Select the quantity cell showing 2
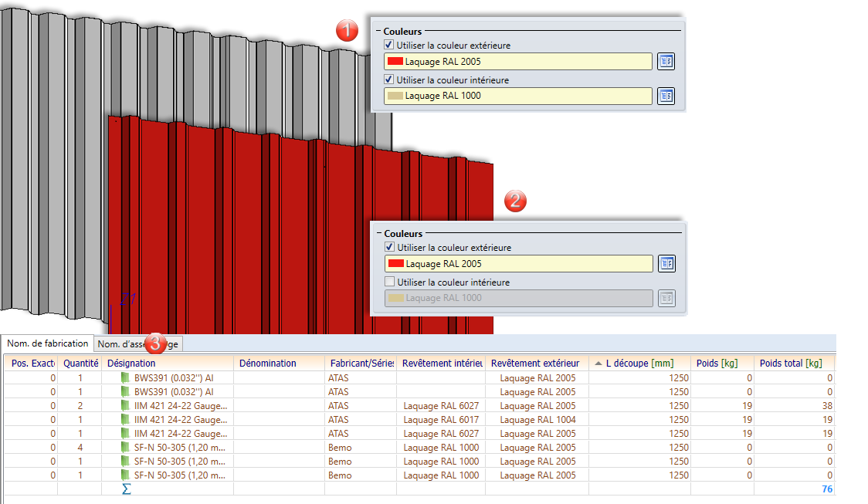This screenshot has height=504, width=868. 80,405
